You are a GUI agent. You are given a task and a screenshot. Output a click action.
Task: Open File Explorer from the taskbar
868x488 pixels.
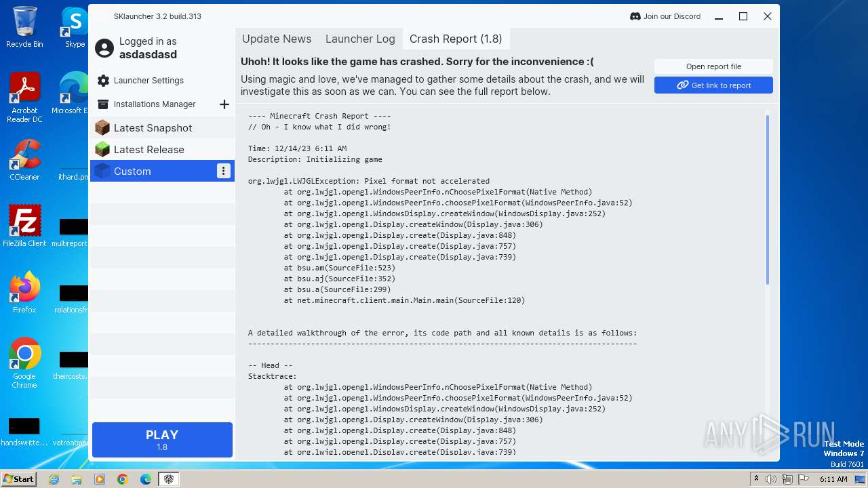[x=77, y=479]
